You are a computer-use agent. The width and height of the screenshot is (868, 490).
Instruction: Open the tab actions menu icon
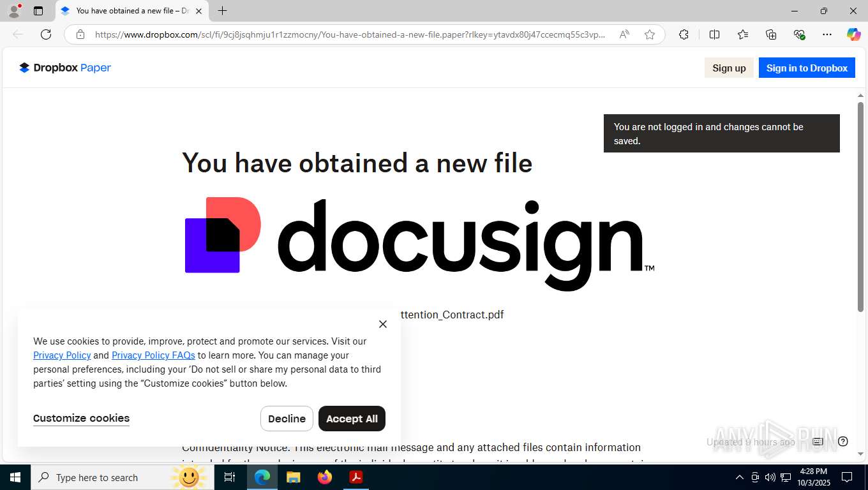38,11
